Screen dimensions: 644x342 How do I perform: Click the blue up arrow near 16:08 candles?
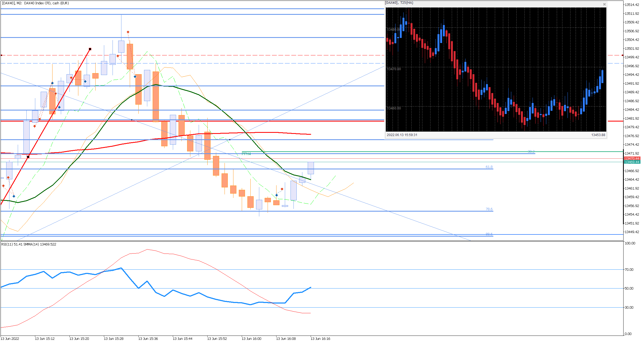click(276, 195)
